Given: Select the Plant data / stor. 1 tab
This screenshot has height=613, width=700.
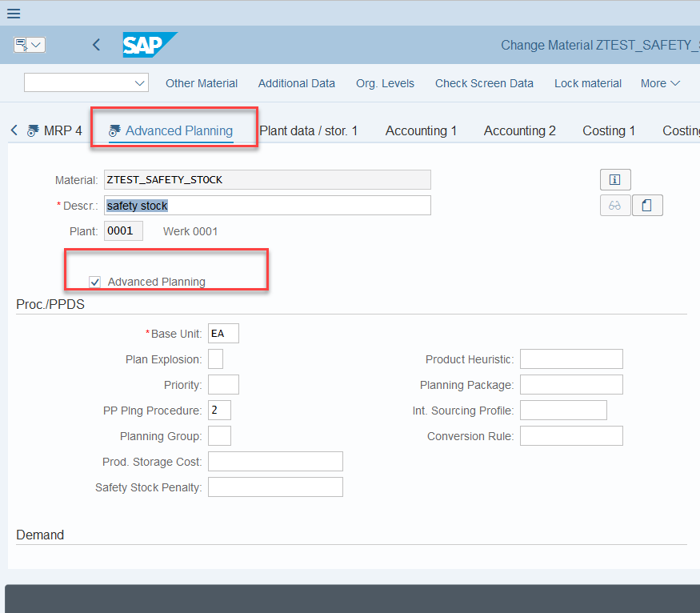Looking at the screenshot, I should point(309,130).
